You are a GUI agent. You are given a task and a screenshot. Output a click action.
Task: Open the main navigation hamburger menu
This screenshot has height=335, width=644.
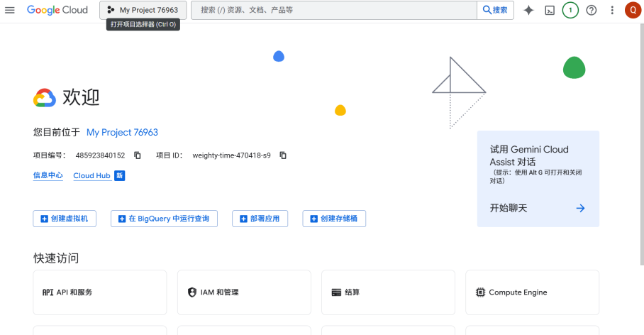pyautogui.click(x=10, y=10)
